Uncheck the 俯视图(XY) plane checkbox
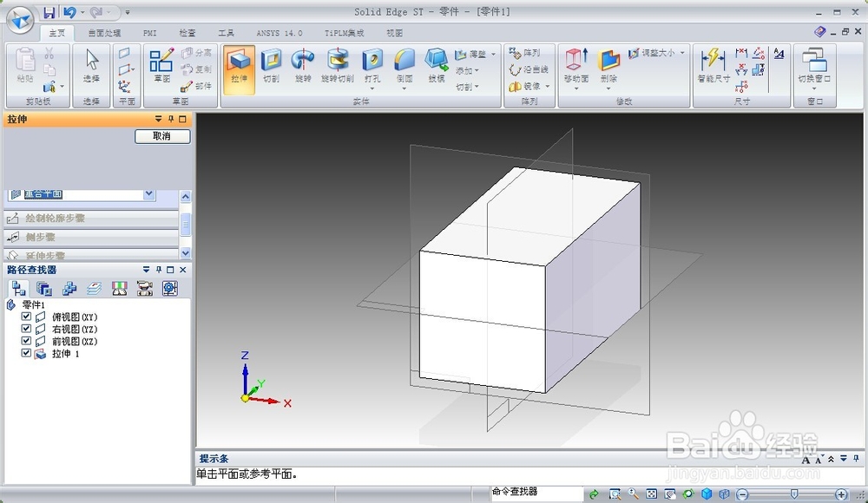 [26, 317]
